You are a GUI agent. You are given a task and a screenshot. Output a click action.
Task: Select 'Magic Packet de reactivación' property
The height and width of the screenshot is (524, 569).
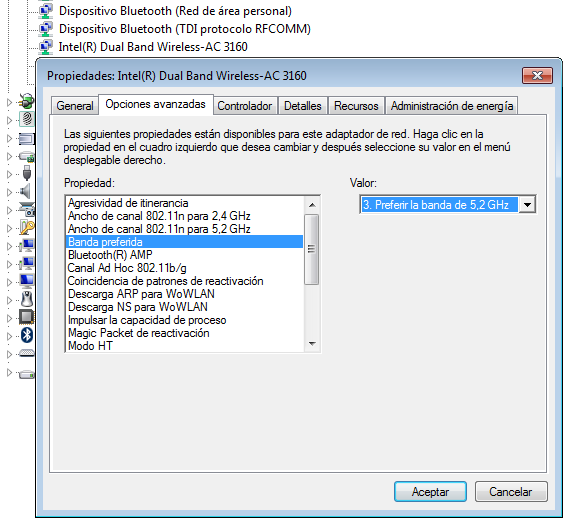[x=184, y=333]
